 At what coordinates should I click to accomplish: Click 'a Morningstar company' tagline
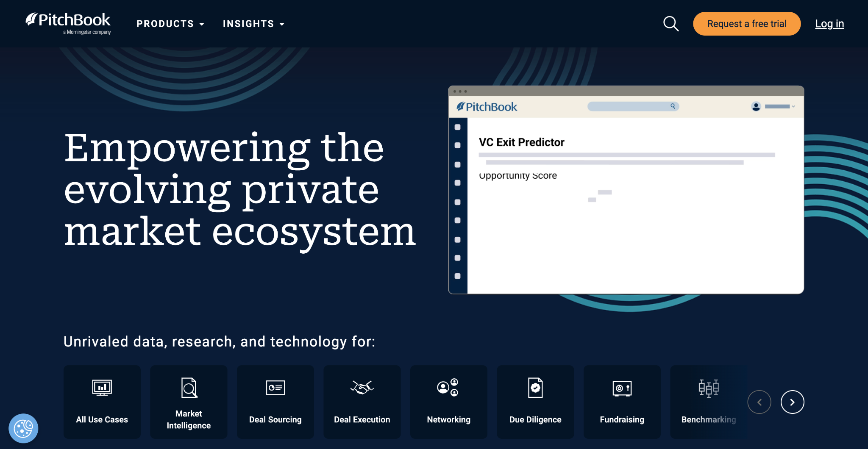87,32
